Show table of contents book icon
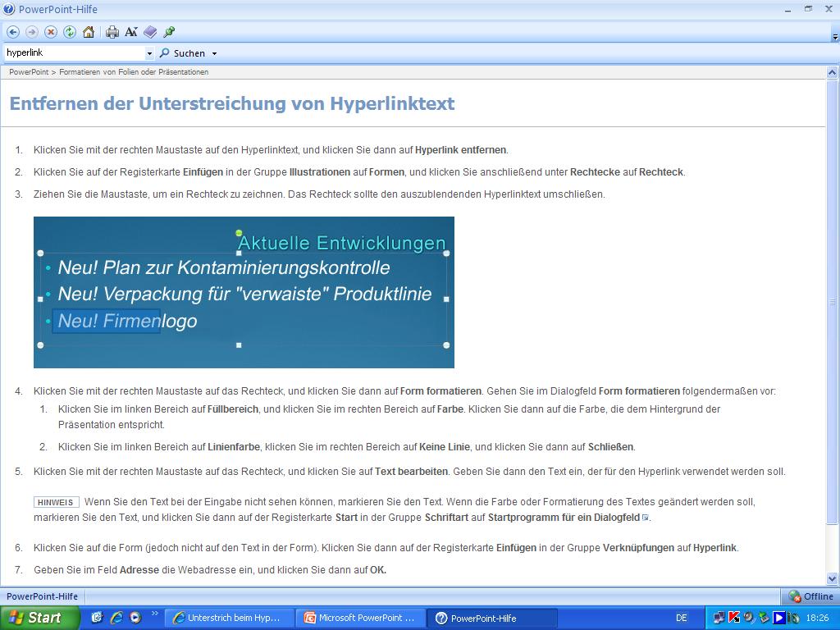This screenshot has height=630, width=840. tap(150, 32)
